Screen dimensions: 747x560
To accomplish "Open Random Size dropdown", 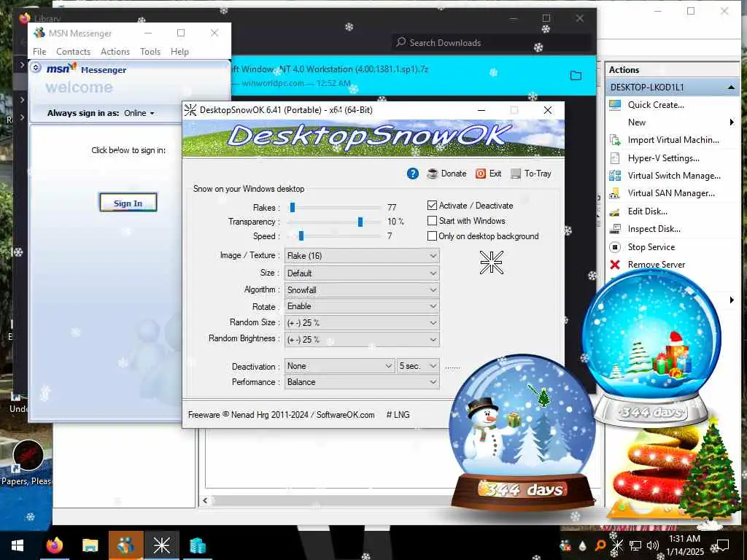I will pos(362,323).
